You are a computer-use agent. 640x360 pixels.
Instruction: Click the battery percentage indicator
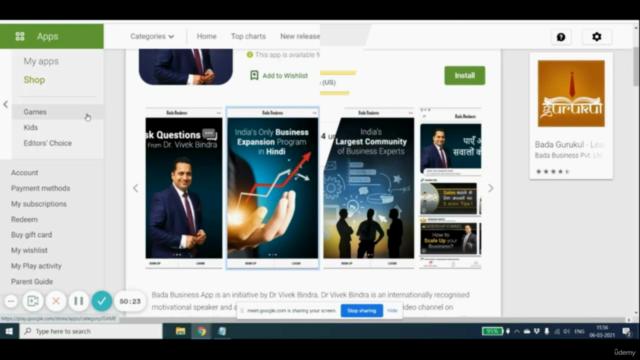point(492,331)
